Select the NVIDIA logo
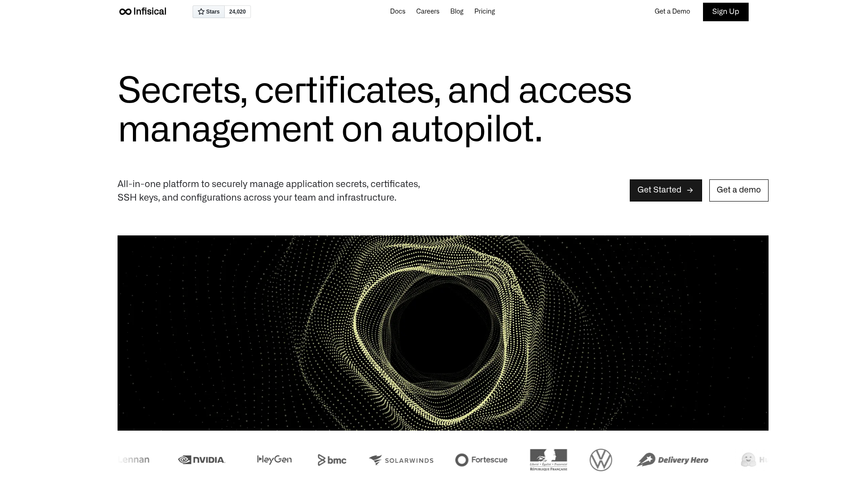 (x=202, y=460)
